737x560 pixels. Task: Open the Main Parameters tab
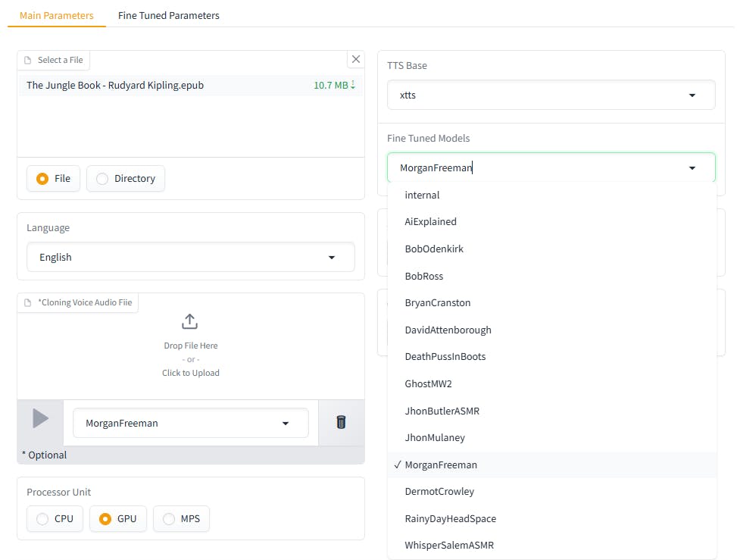point(57,15)
